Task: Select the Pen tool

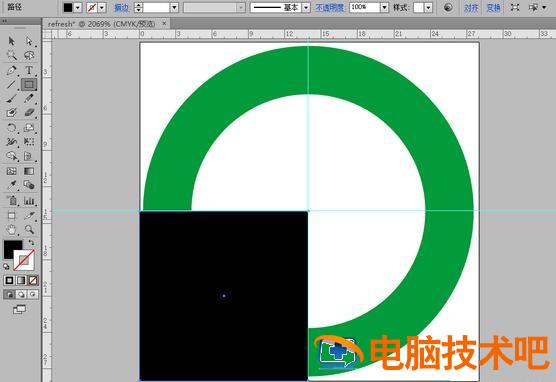Action: coord(11,70)
